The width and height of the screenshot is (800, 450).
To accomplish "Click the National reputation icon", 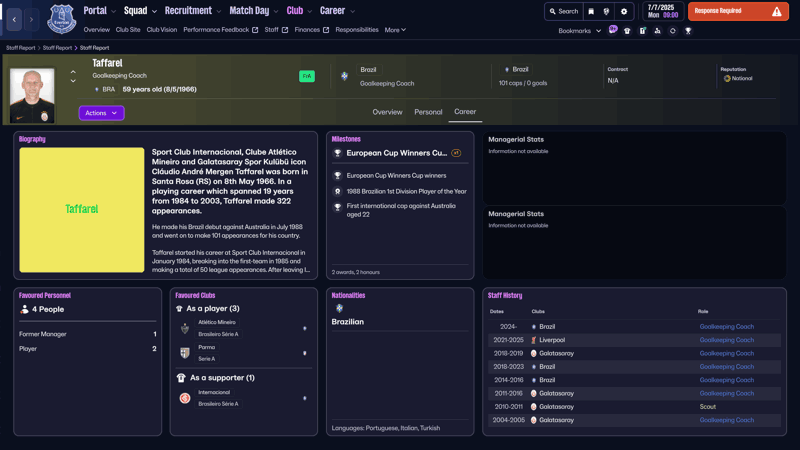I will (727, 79).
